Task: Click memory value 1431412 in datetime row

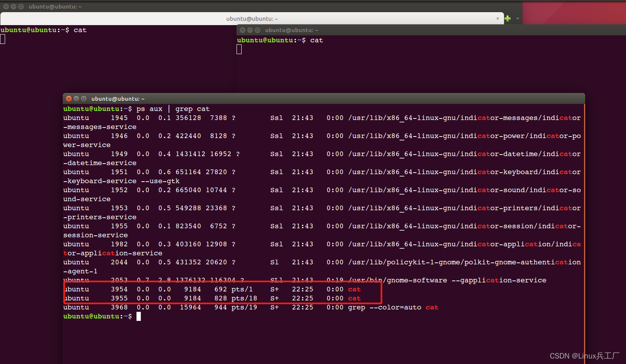Action: (x=190, y=154)
